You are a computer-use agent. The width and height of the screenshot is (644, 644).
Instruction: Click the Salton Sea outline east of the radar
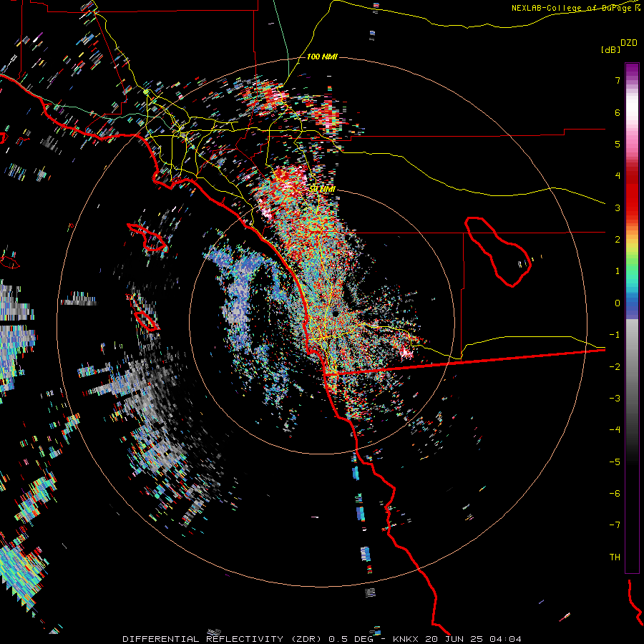[x=498, y=251]
